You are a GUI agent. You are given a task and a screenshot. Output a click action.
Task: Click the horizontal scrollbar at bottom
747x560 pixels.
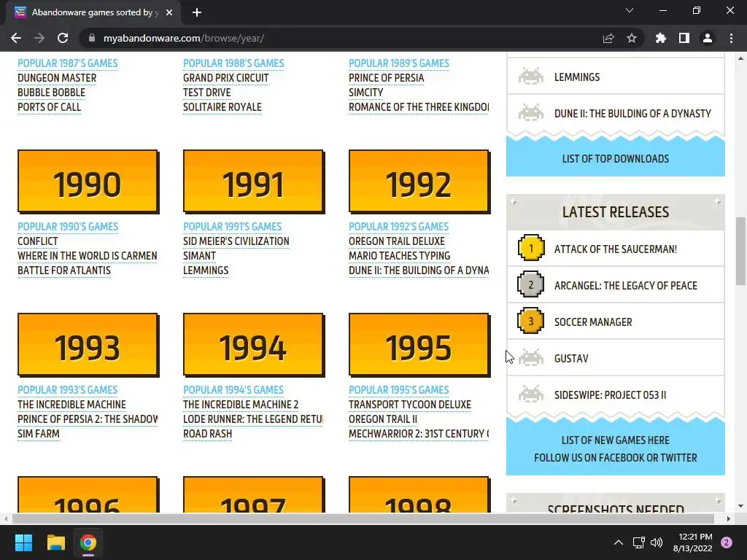[363, 518]
